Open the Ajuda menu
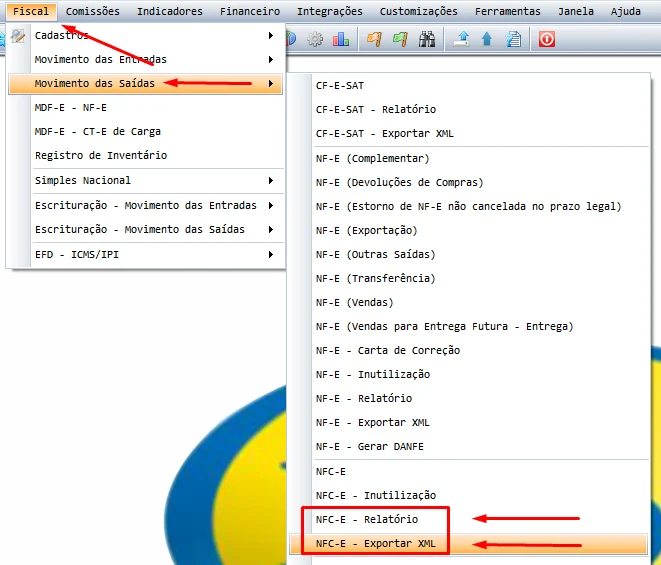This screenshot has height=565, width=661. tap(626, 11)
